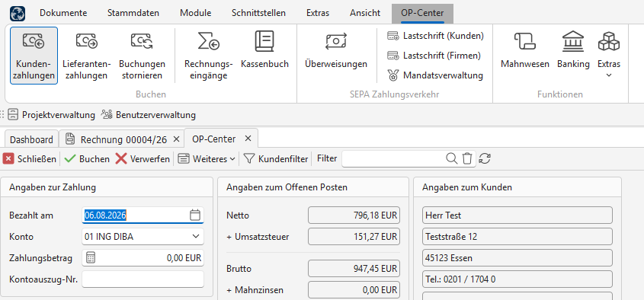Click the city field 45123 Essen
Image resolution: width=644 pixels, height=300 pixels.
pyautogui.click(x=517, y=257)
